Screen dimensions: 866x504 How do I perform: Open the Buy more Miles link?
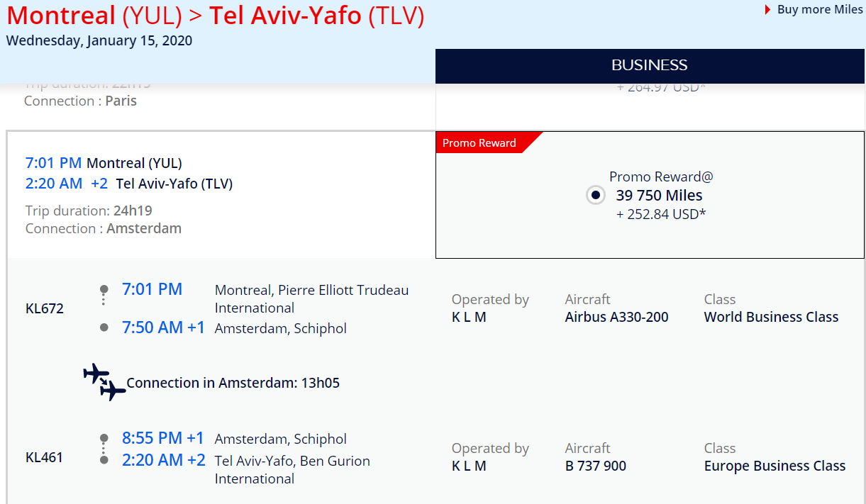point(820,9)
